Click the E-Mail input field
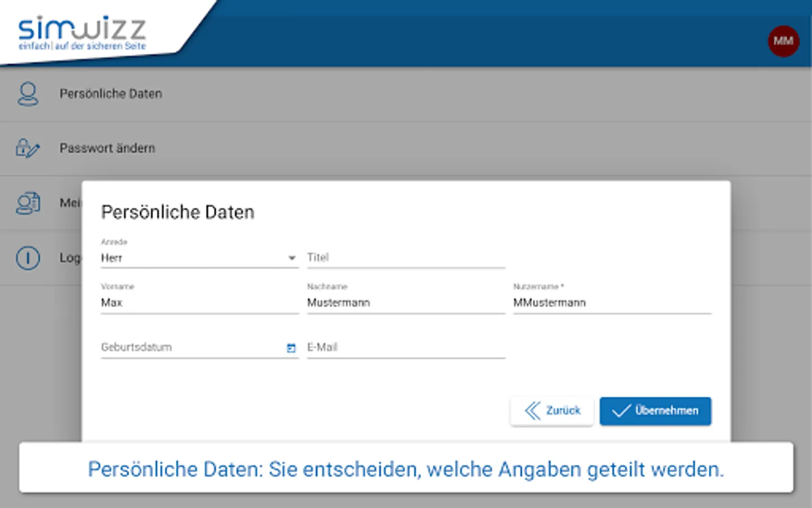This screenshot has width=812, height=508. tap(406, 347)
